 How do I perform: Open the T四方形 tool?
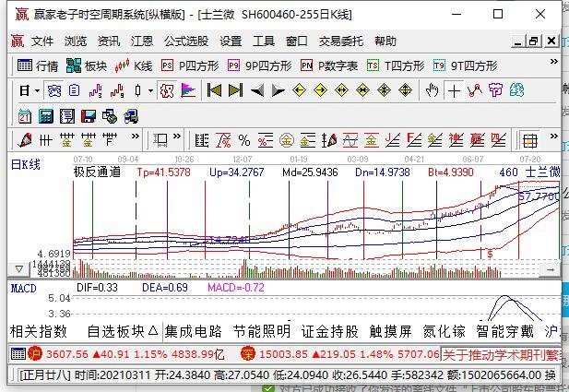396,66
